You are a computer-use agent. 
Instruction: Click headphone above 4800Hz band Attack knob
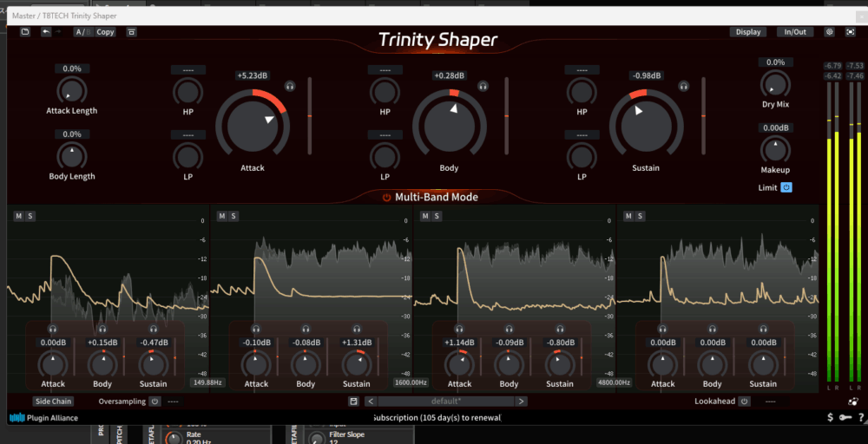point(459,329)
